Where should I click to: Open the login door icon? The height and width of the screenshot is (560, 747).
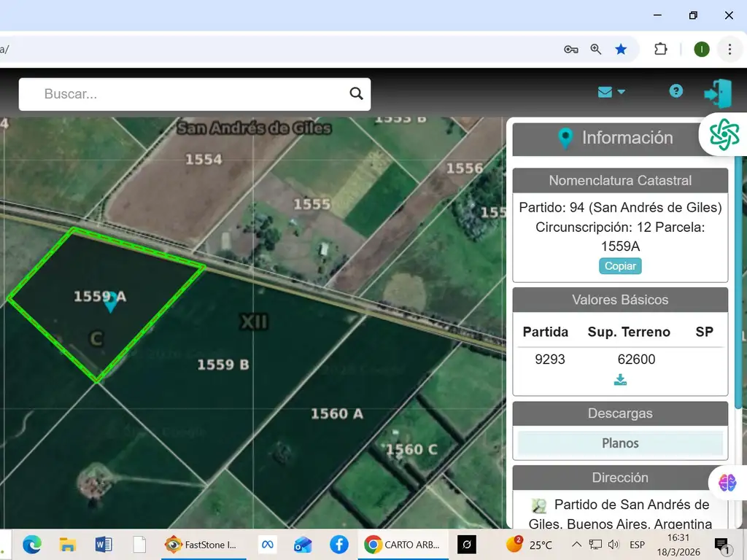(x=718, y=94)
